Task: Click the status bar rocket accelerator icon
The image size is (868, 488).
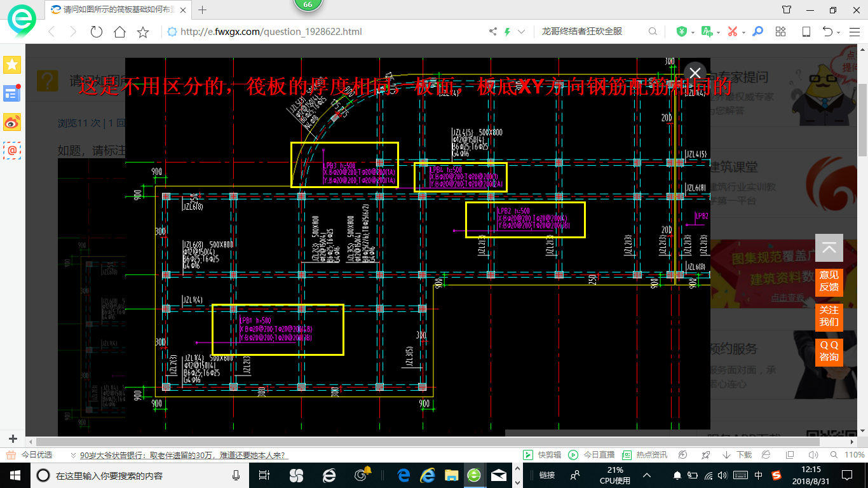Action: click(705, 455)
